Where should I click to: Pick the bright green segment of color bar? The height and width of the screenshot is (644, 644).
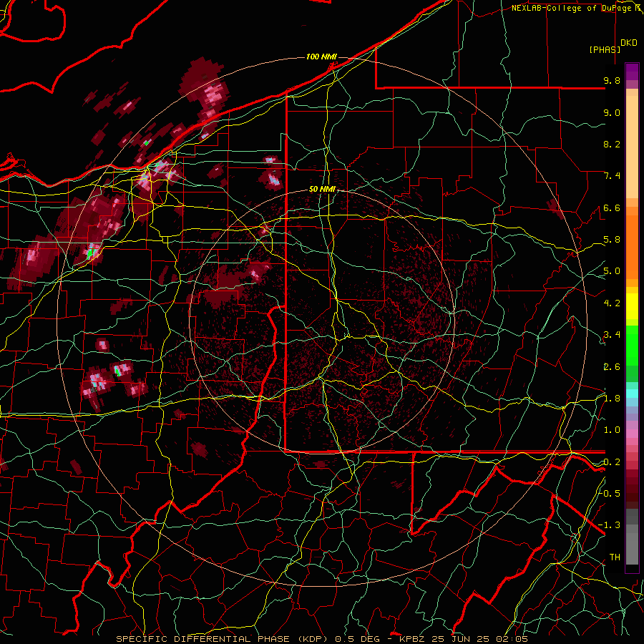[632, 345]
